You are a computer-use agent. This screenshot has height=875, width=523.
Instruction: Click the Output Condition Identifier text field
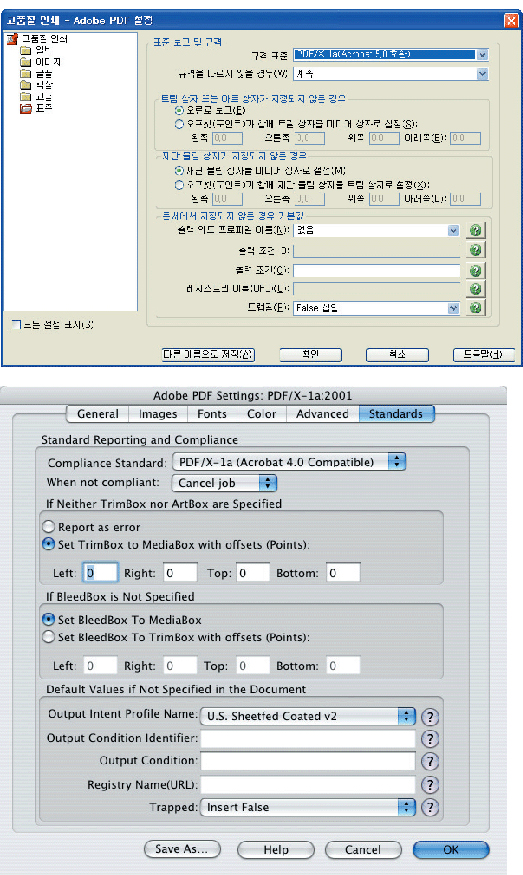(308, 738)
